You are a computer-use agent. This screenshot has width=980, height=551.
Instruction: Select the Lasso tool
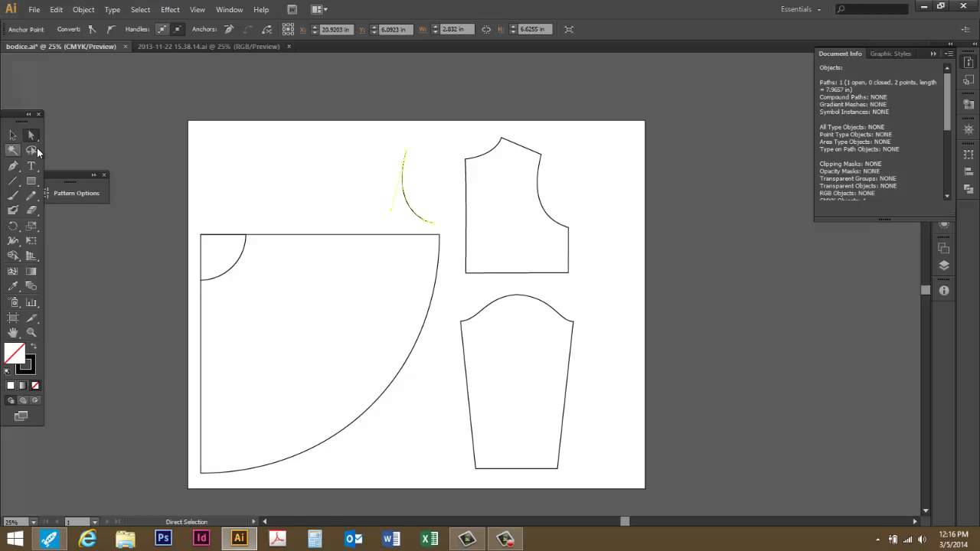coord(31,151)
